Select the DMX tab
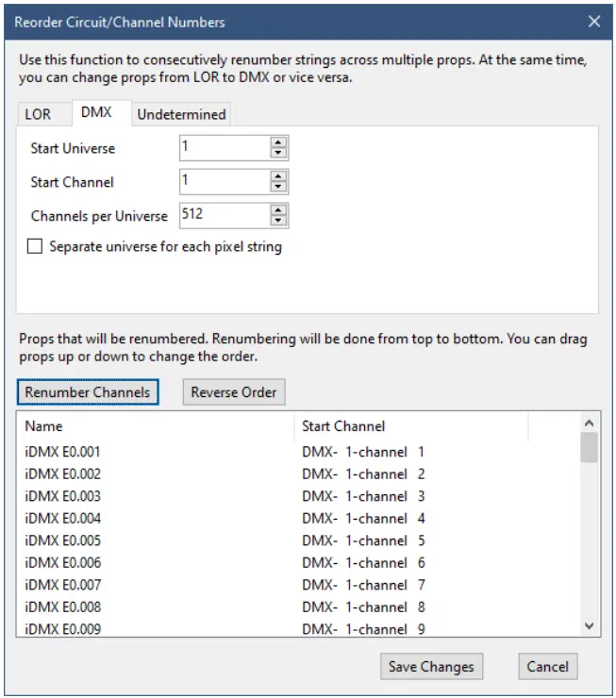Screen dimensions: 616x698 [x=96, y=113]
